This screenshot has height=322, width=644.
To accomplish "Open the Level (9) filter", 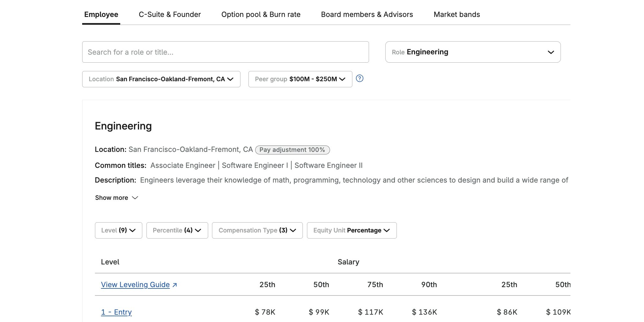I will pos(118,230).
